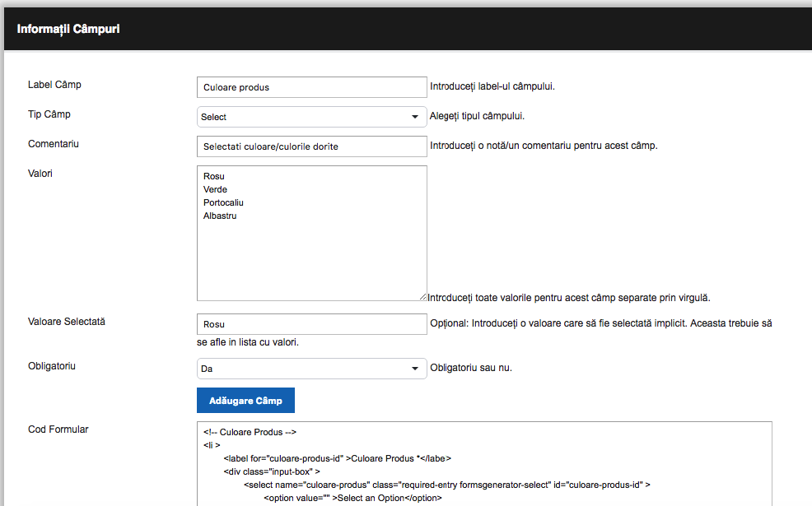Click the 'Verde' line in Valori

click(215, 189)
